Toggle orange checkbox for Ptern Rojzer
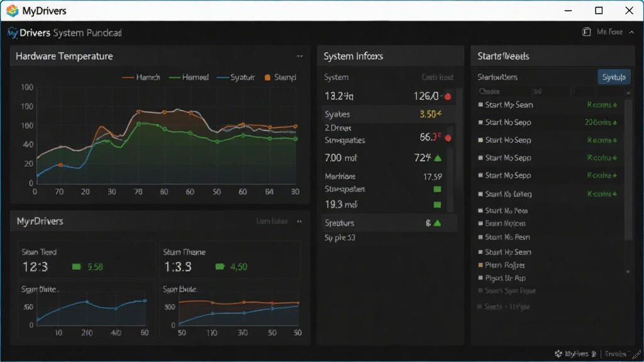This screenshot has height=362, width=644. point(480,265)
